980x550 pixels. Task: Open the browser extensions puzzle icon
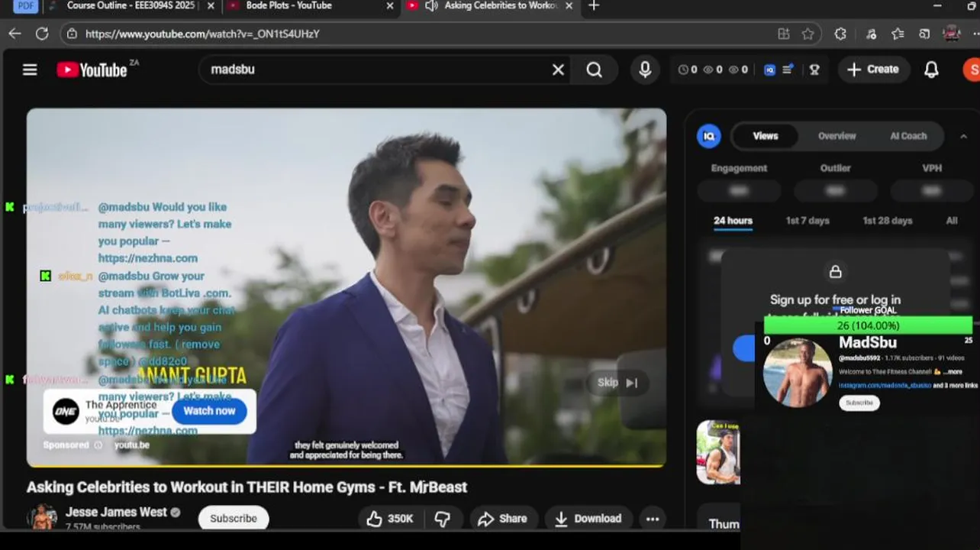840,34
